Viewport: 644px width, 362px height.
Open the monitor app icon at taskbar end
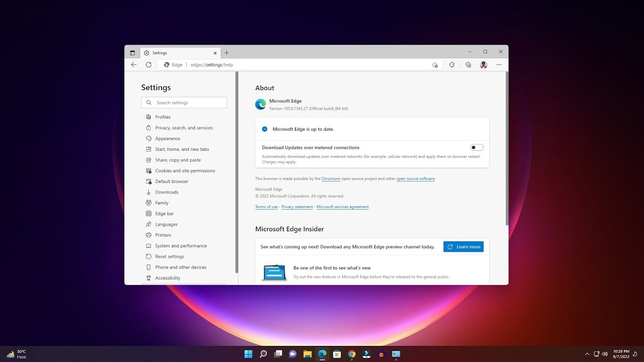[396, 354]
